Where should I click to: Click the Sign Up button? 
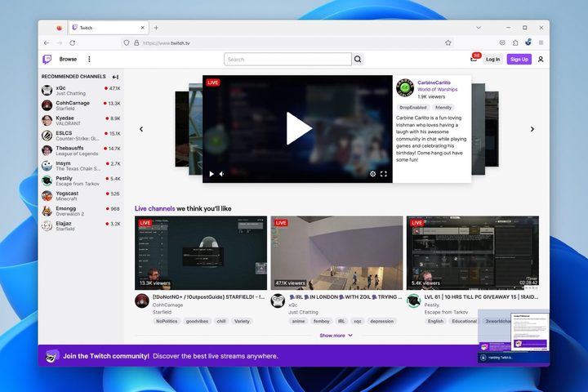(519, 60)
